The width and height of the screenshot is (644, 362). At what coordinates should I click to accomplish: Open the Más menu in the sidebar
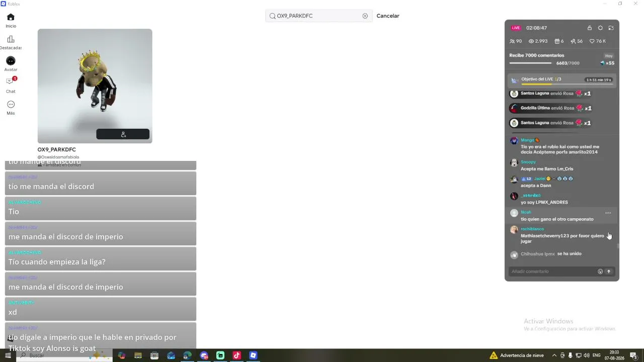pyautogui.click(x=11, y=108)
